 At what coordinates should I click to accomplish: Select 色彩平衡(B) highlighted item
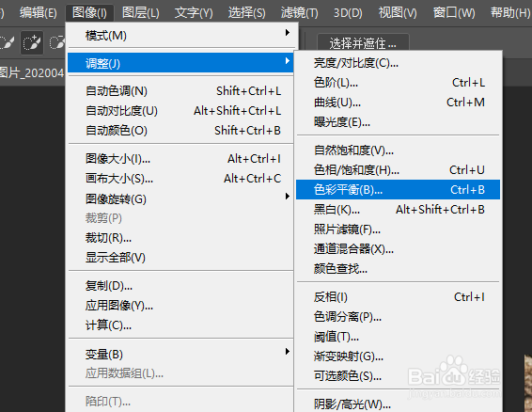pyautogui.click(x=398, y=189)
